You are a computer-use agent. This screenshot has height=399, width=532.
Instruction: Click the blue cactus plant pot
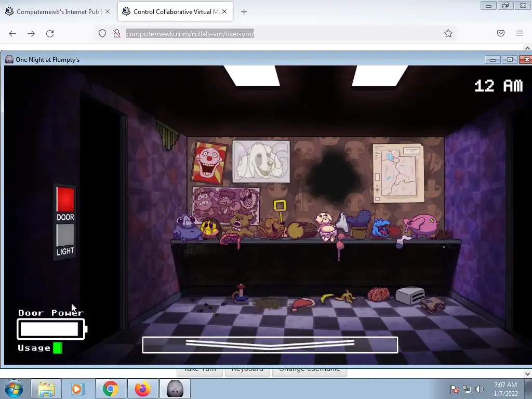click(360, 224)
